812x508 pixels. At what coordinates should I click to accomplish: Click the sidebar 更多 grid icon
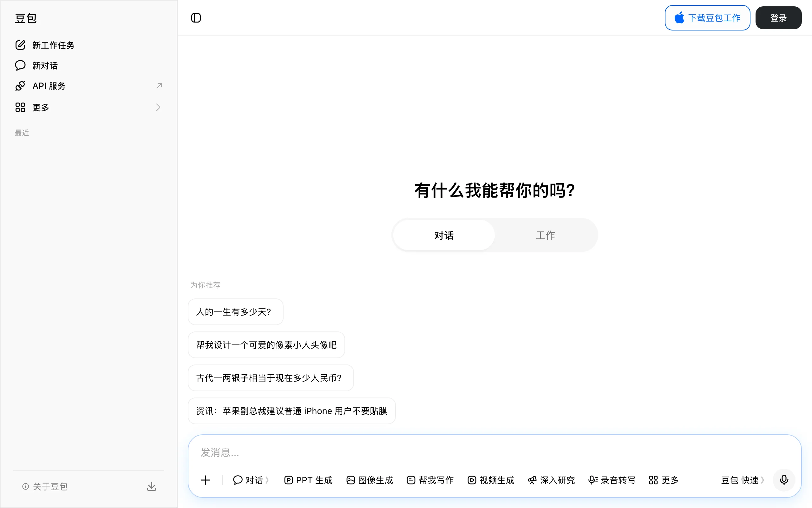[20, 107]
